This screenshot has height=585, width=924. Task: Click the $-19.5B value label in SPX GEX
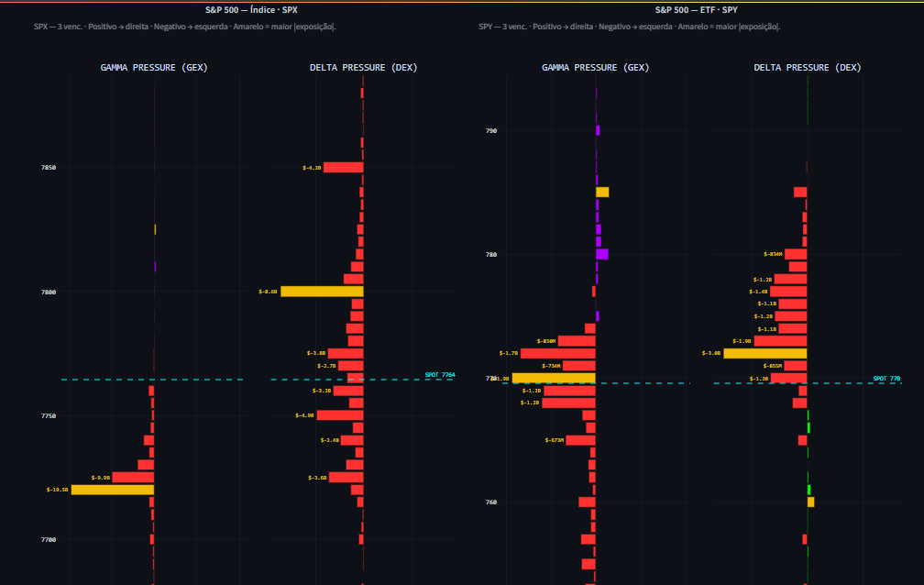pyautogui.click(x=57, y=490)
